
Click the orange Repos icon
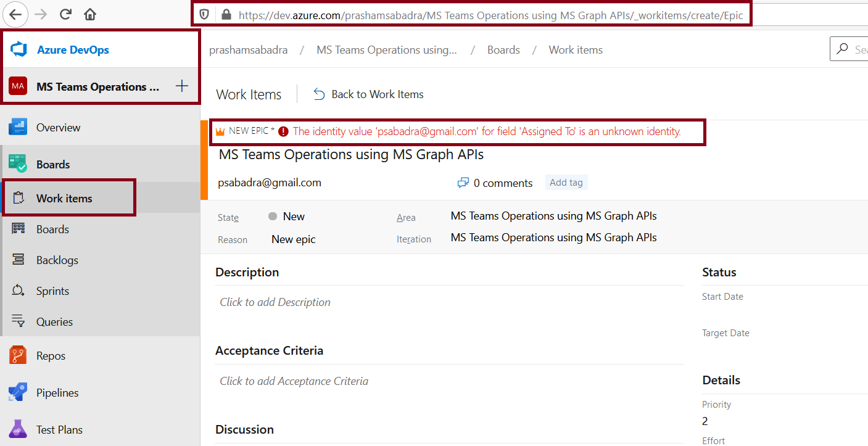18,355
